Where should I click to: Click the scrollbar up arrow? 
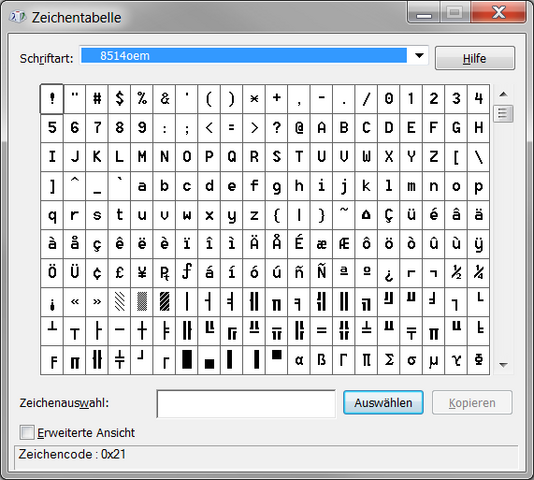click(x=503, y=94)
